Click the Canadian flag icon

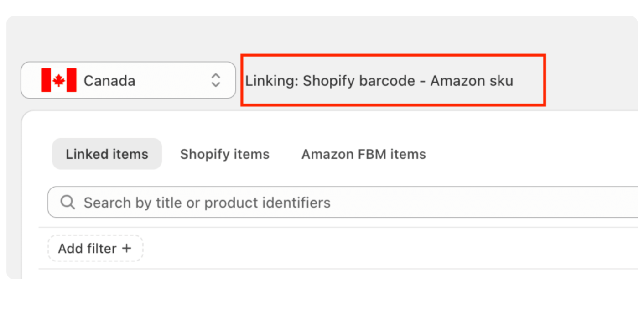pyautogui.click(x=59, y=80)
